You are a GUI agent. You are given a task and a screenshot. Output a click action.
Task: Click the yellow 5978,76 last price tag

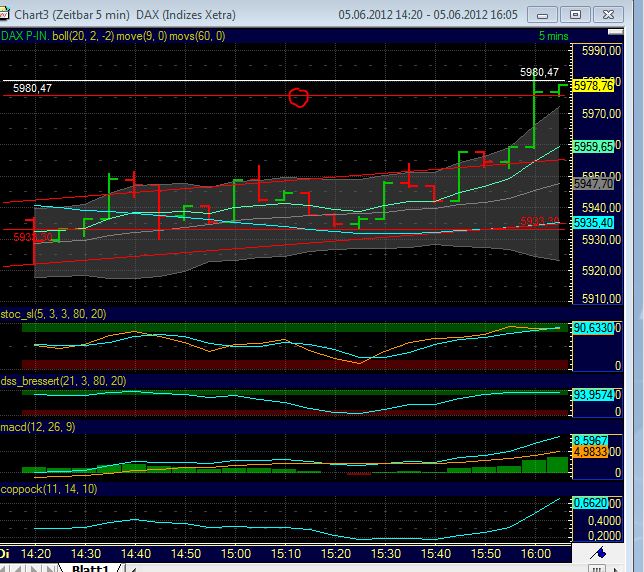(x=593, y=86)
